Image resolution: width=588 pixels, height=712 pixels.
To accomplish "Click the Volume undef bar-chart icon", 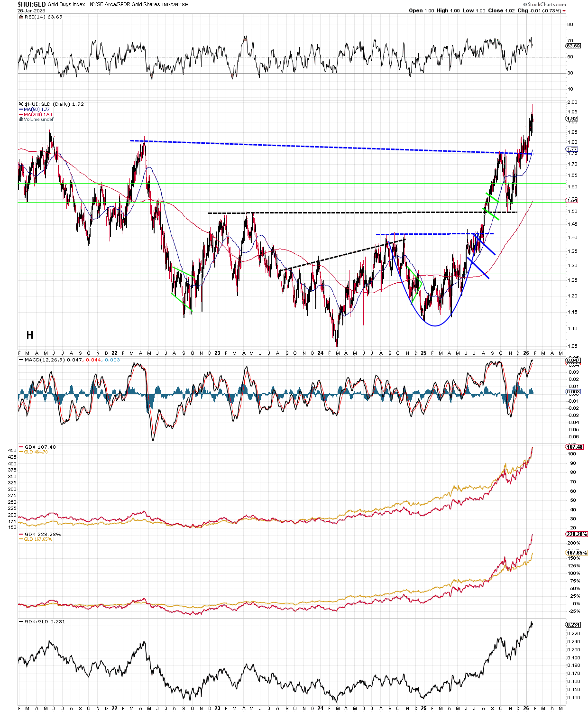I will click(x=21, y=120).
